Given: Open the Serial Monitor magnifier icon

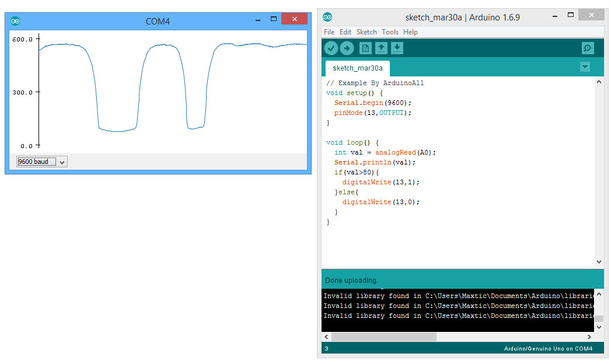Looking at the screenshot, I should (588, 48).
